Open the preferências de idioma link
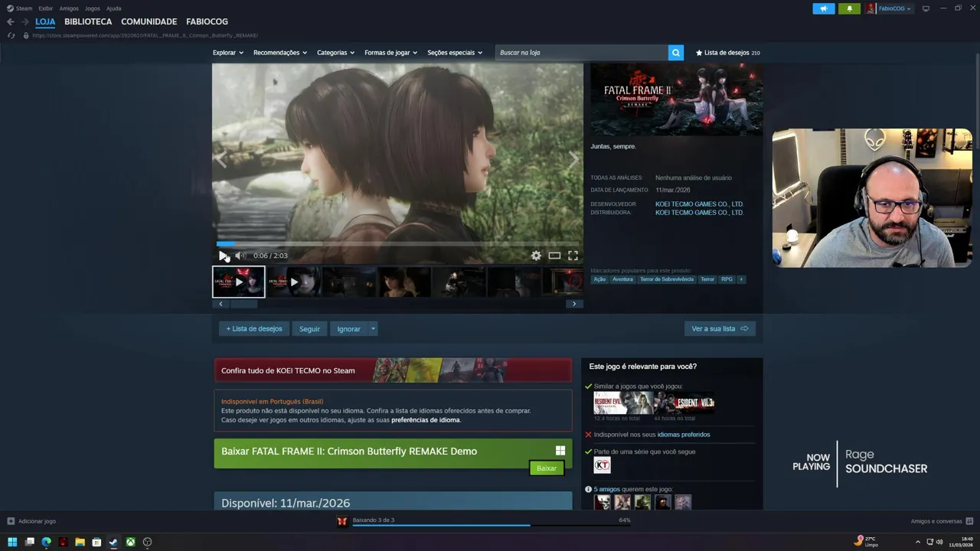Image resolution: width=980 pixels, height=551 pixels. click(x=426, y=420)
